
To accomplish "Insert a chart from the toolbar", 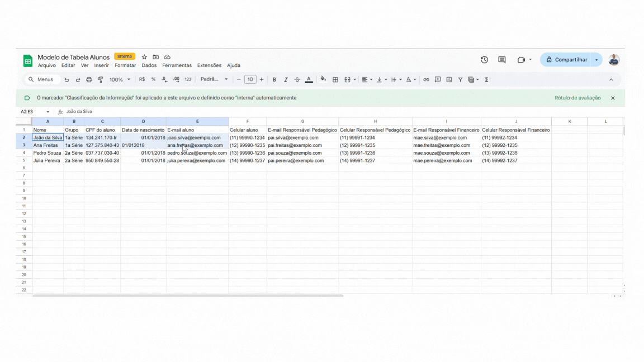I will click(449, 80).
